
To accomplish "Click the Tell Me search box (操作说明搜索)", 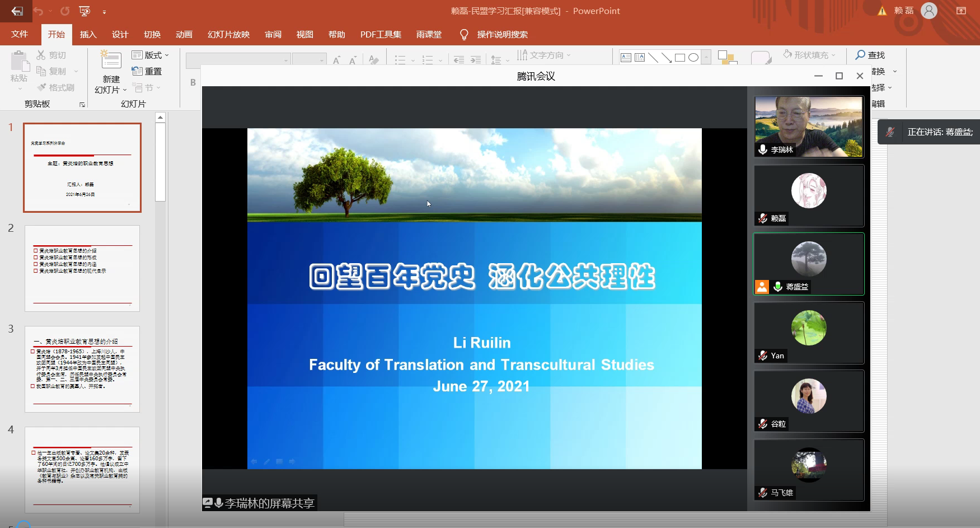I will coord(502,35).
